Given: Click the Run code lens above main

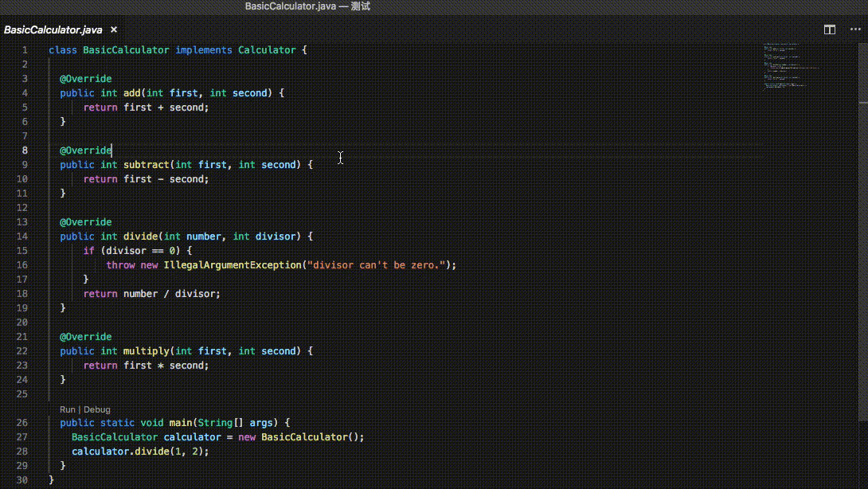Looking at the screenshot, I should point(68,409).
